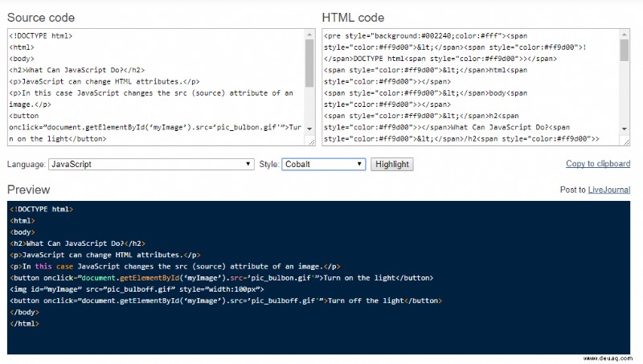Image resolution: width=643 pixels, height=364 pixels.
Task: Click the dark blue Preview code panel
Action: [318, 277]
